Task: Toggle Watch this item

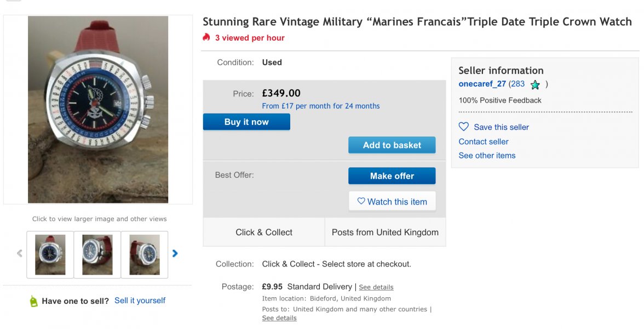Action: pos(392,201)
